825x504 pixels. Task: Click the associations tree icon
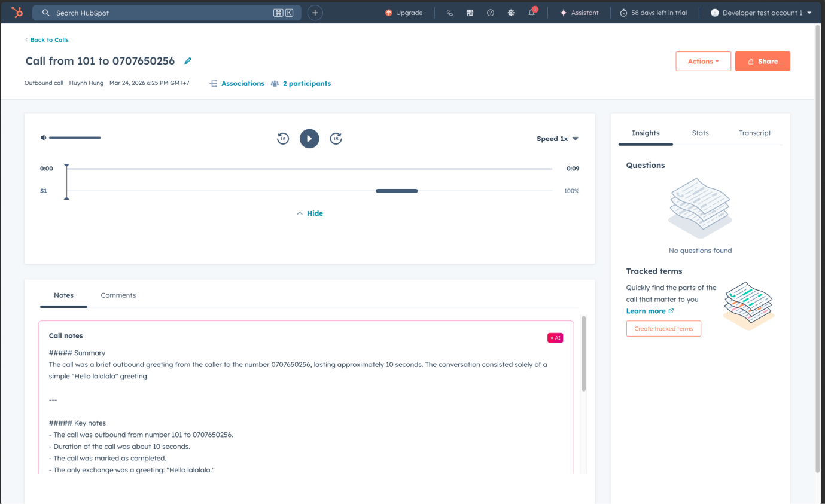(x=214, y=84)
